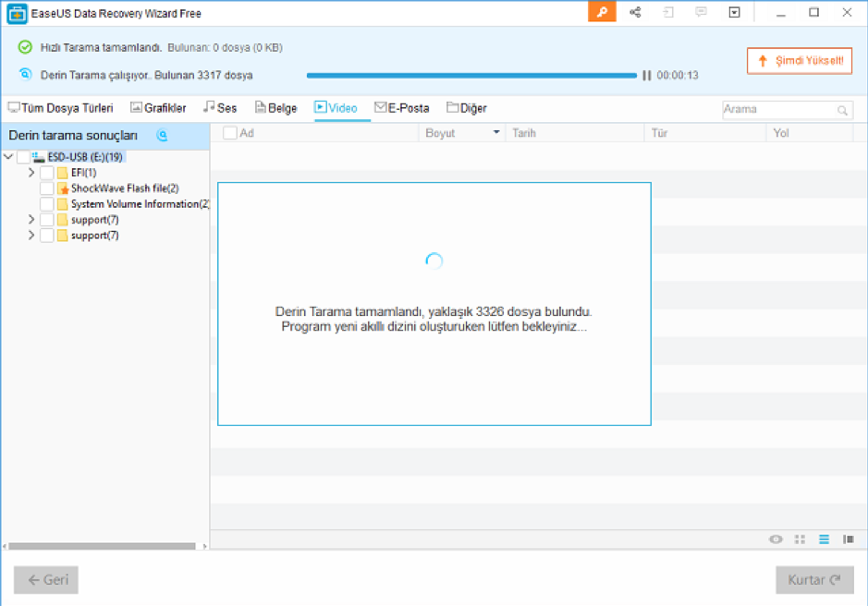Click the scrollbar right arrow in tree panel
The height and width of the screenshot is (606, 868).
point(204,546)
